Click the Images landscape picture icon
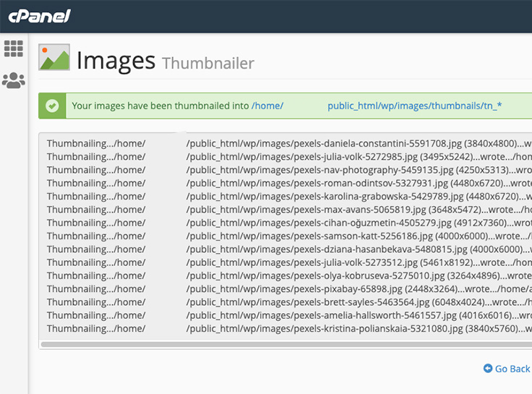Viewport: 532px width, 394px height. click(x=54, y=59)
